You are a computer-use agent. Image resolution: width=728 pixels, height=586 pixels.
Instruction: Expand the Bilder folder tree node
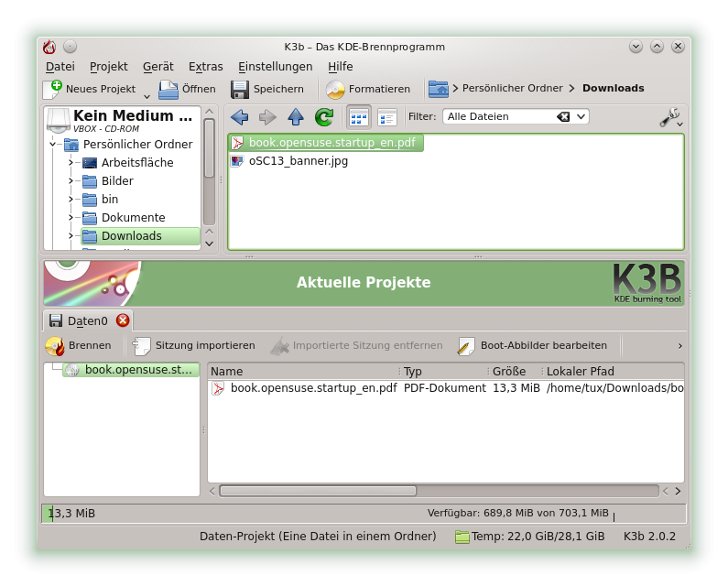(x=71, y=181)
